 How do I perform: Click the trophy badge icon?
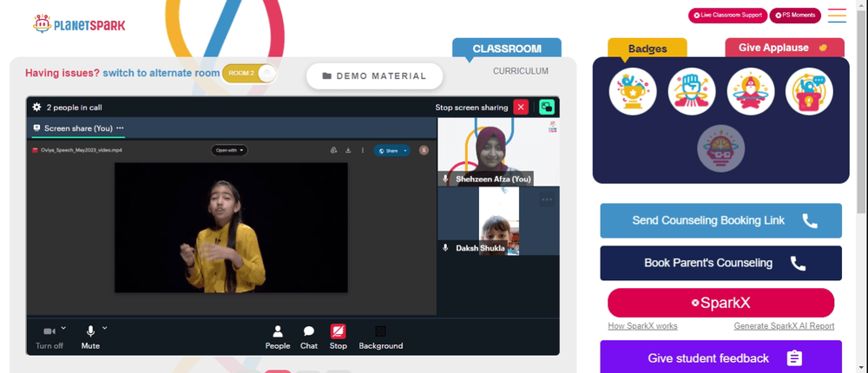tap(633, 91)
